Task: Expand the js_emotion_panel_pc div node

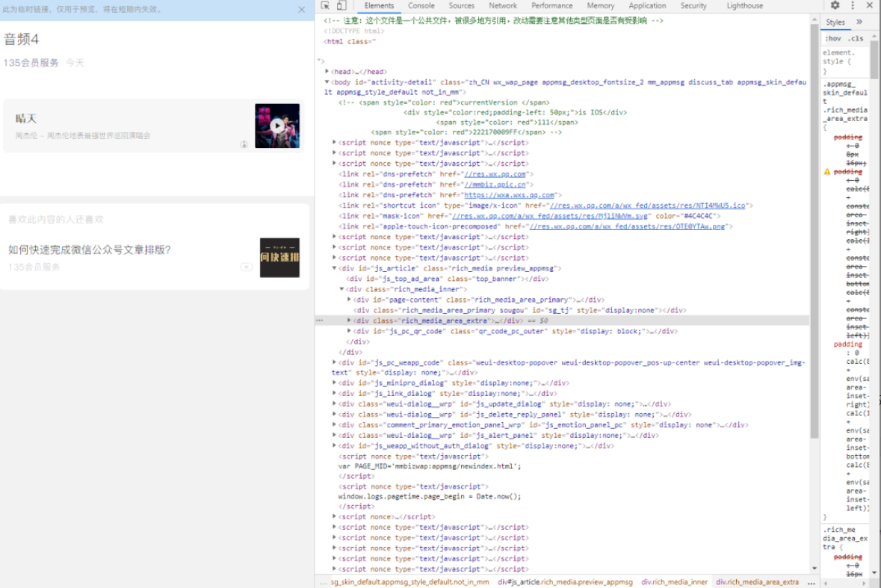Action: [334, 425]
